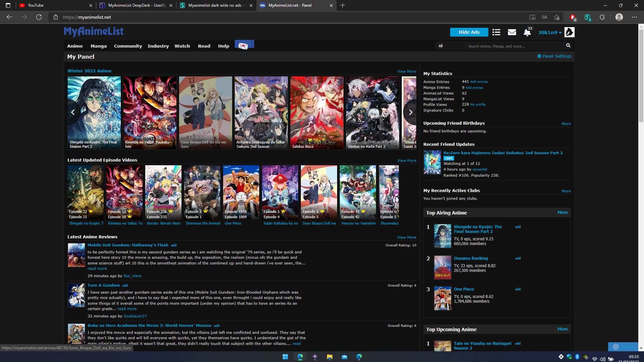Click the Hide Ads button
Screen dimensions: 644x362
tap(469, 32)
